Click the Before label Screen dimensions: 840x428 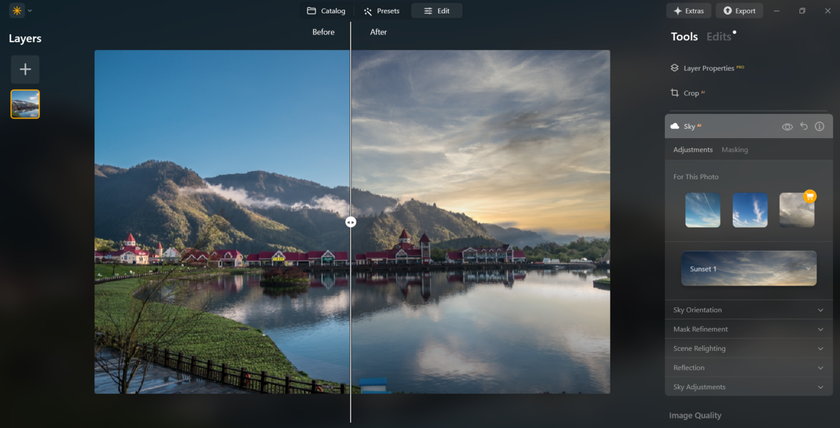[324, 32]
